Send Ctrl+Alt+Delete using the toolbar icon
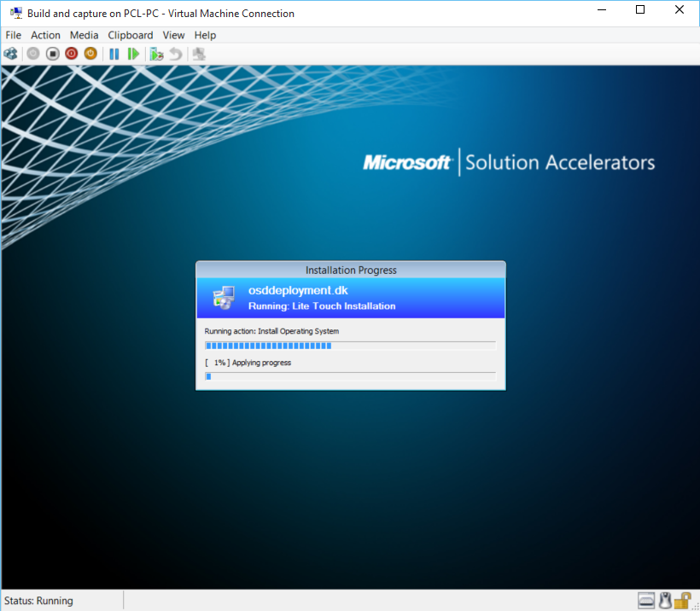 10,54
